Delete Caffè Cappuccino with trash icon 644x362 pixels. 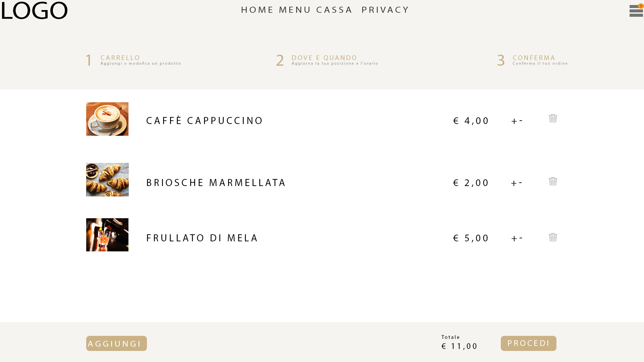(x=553, y=118)
